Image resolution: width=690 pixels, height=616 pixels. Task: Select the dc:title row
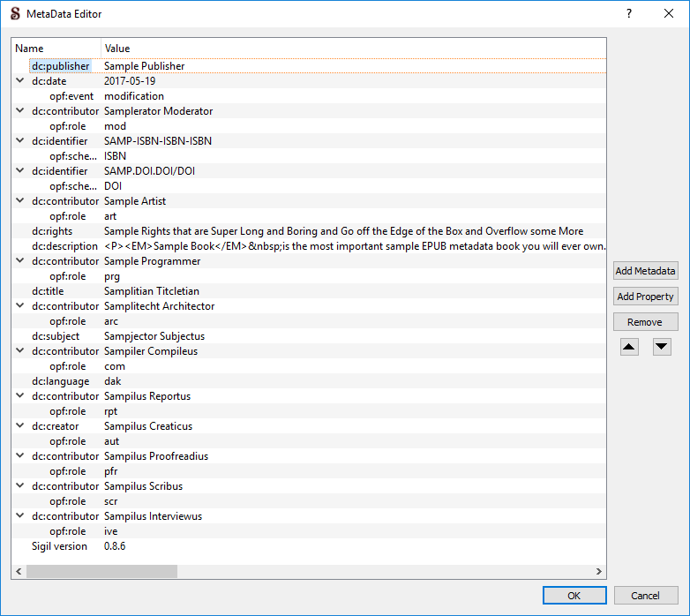point(48,291)
